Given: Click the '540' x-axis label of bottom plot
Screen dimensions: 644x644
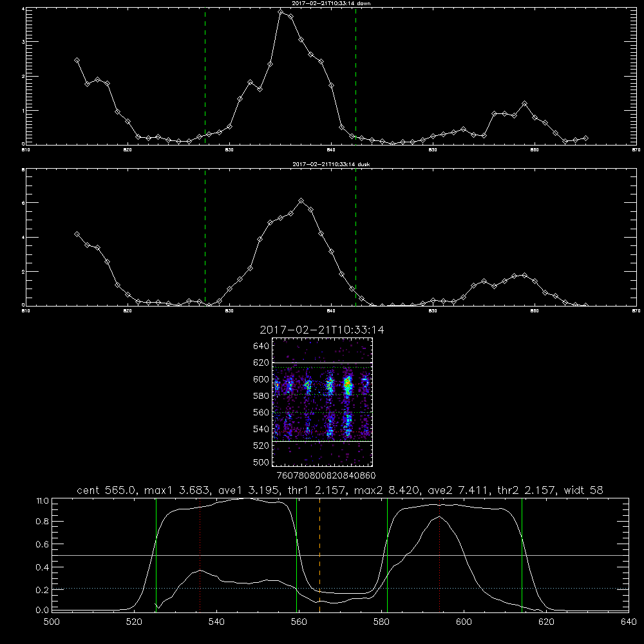Looking at the screenshot, I should (x=216, y=621).
